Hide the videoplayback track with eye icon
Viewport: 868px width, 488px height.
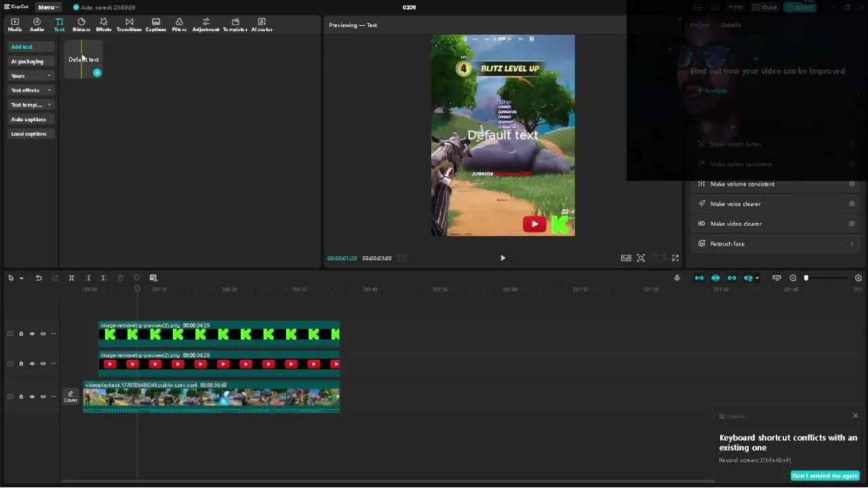point(32,396)
